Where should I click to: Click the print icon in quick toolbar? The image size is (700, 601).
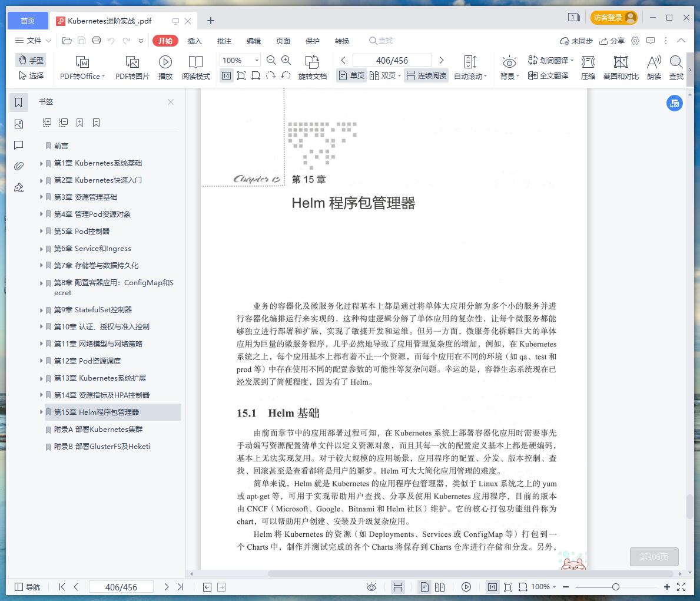tap(97, 41)
